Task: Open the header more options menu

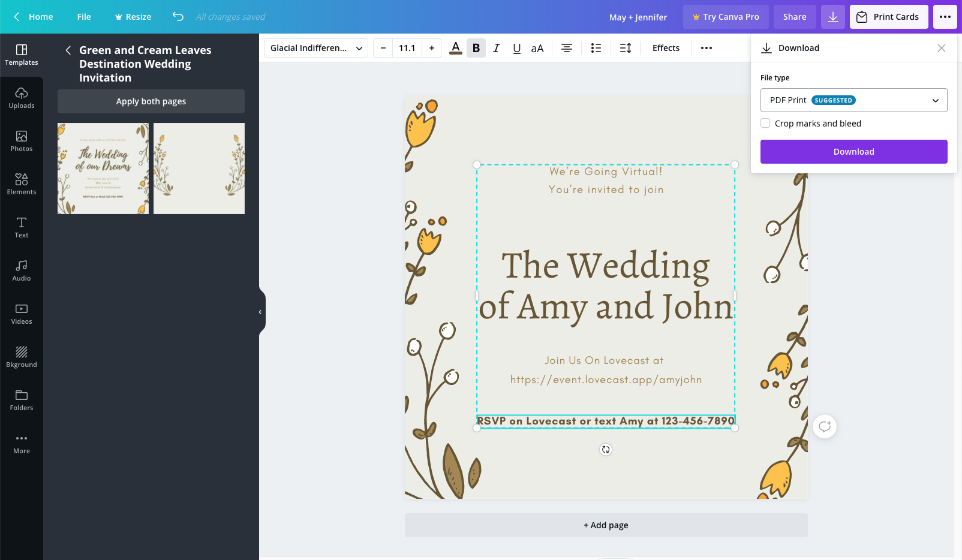Action: [945, 17]
